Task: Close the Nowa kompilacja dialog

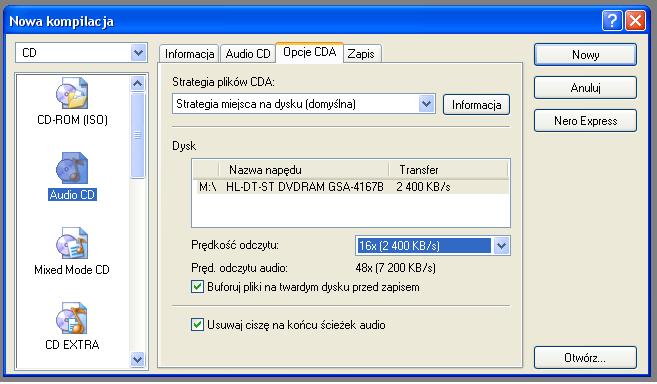Action: pyautogui.click(x=635, y=21)
